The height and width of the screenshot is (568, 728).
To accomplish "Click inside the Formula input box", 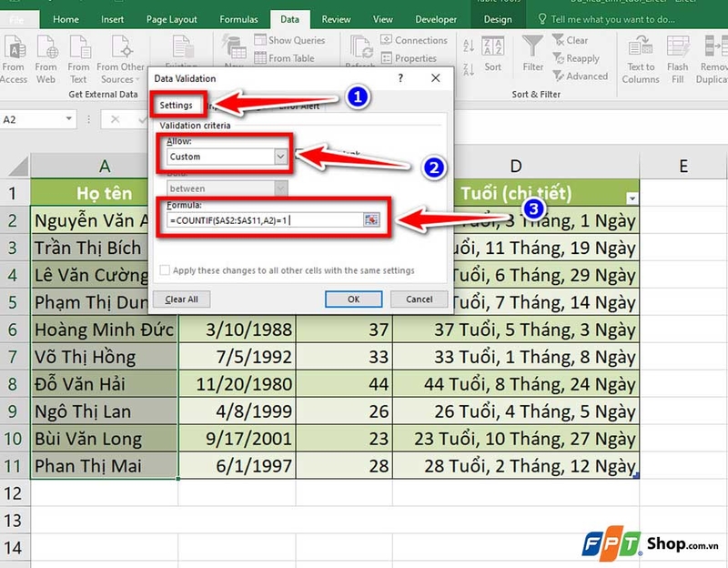I will click(273, 220).
